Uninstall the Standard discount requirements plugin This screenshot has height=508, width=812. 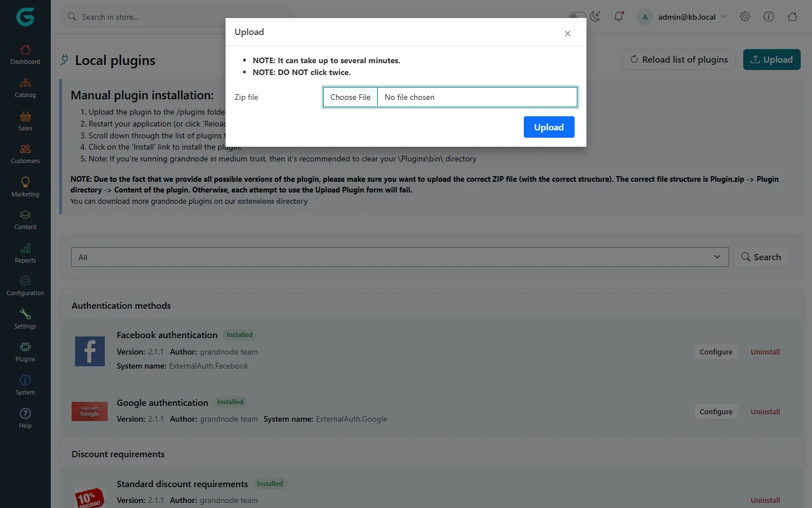click(765, 500)
